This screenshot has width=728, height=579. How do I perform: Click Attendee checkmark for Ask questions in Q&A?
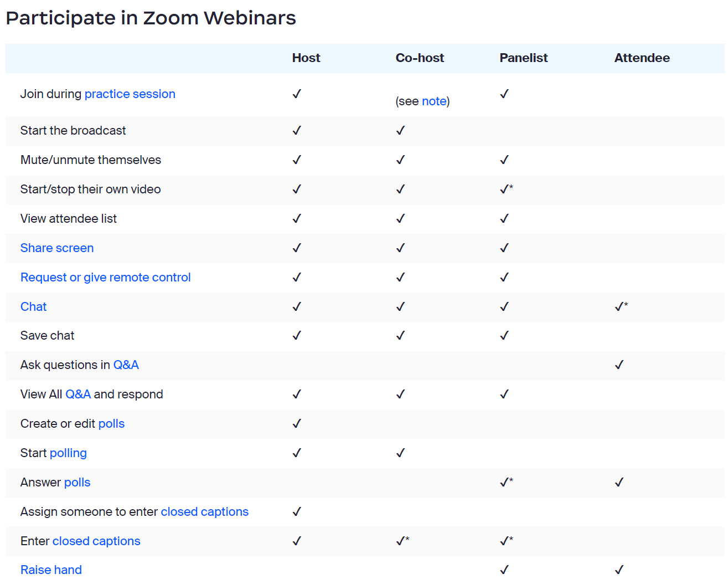[619, 365]
